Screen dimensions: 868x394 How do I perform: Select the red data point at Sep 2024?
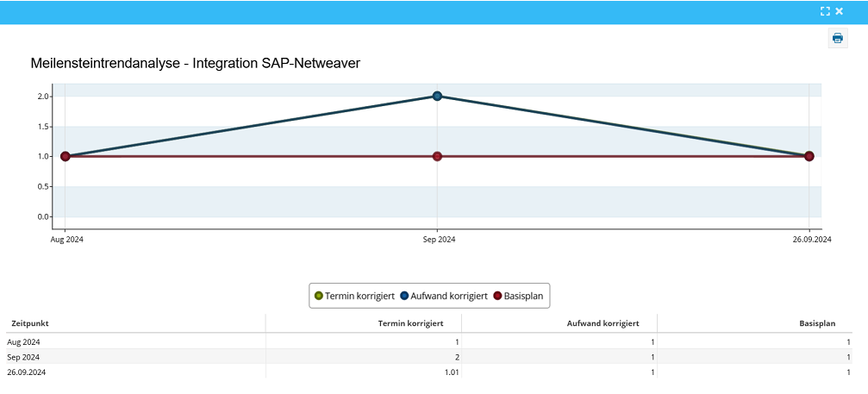coord(437,156)
